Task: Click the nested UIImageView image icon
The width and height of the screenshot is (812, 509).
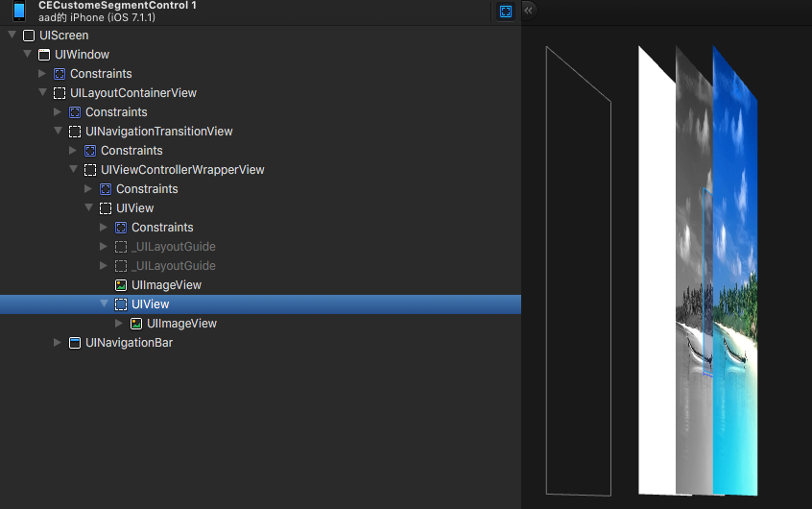Action: pos(136,324)
